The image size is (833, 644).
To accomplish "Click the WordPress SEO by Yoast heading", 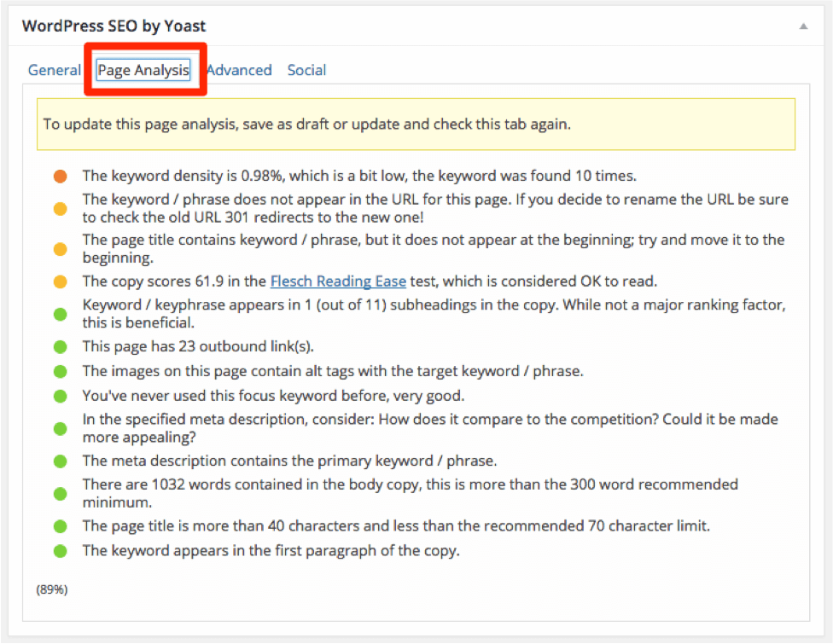I will click(114, 26).
